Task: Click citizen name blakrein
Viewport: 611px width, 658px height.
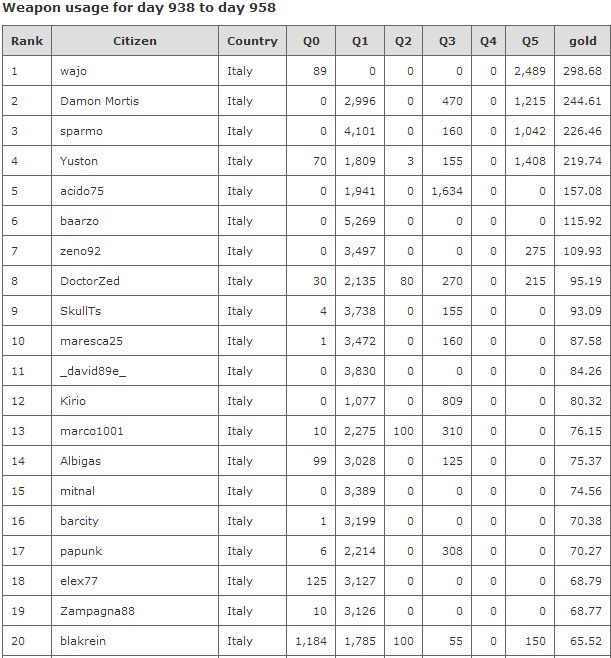Action: point(83,641)
